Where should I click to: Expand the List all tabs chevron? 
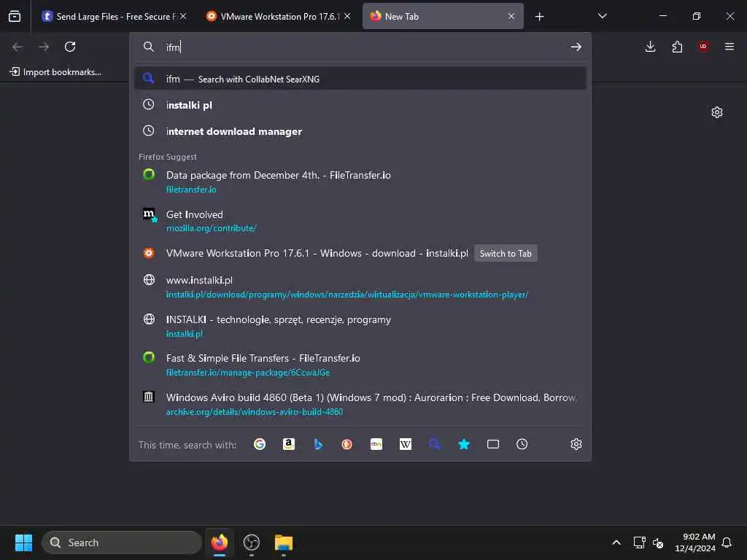(x=602, y=16)
